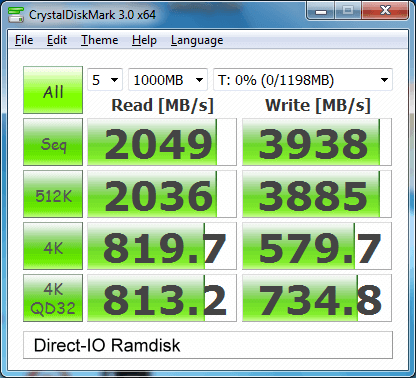The width and height of the screenshot is (416, 378).
Task: Open the test count dropdown showing 5
Action: click(x=105, y=80)
